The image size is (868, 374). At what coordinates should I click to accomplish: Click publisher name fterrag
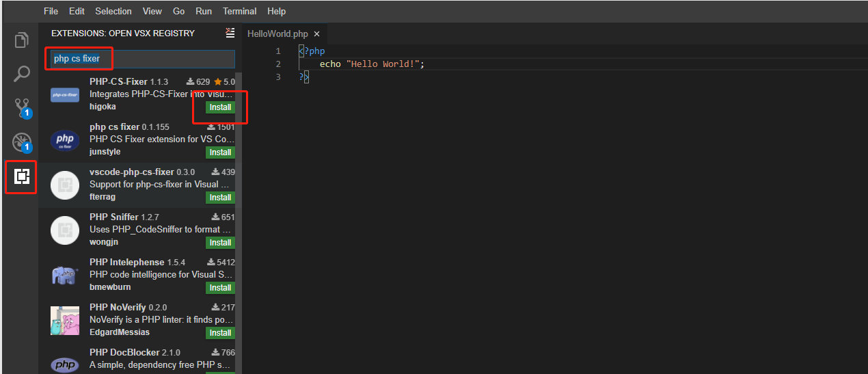[x=103, y=197]
